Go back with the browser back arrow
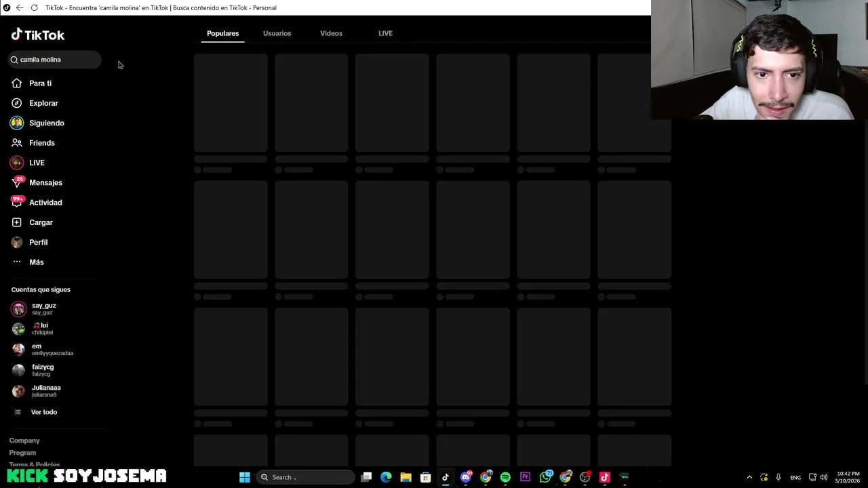This screenshot has height=488, width=868. point(20,7)
